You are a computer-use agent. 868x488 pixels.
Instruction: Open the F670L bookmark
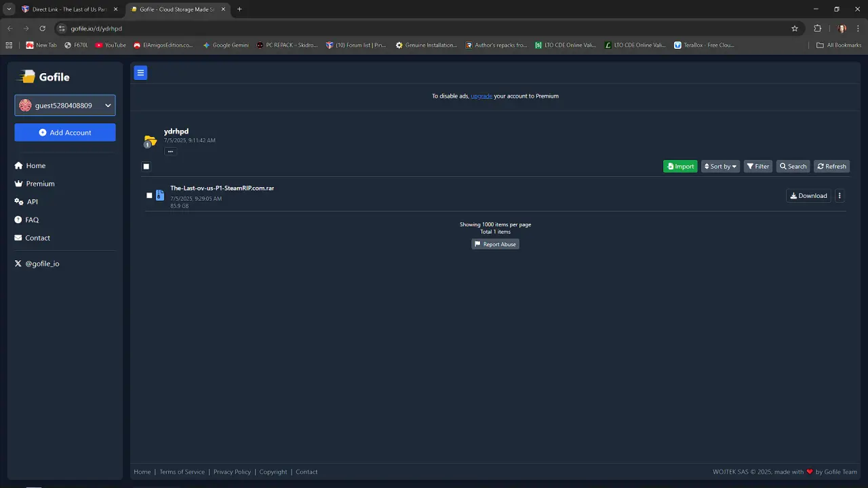76,45
